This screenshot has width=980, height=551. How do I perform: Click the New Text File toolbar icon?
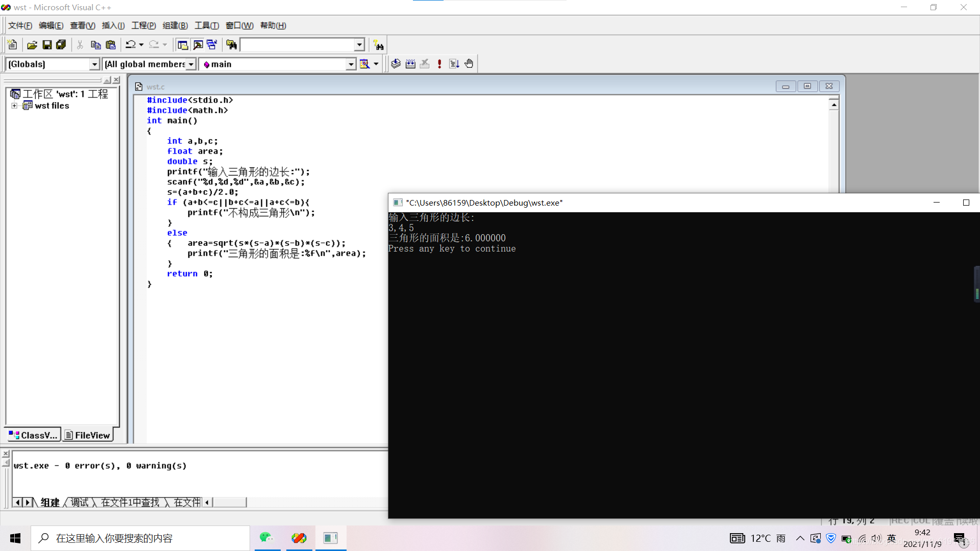click(13, 45)
